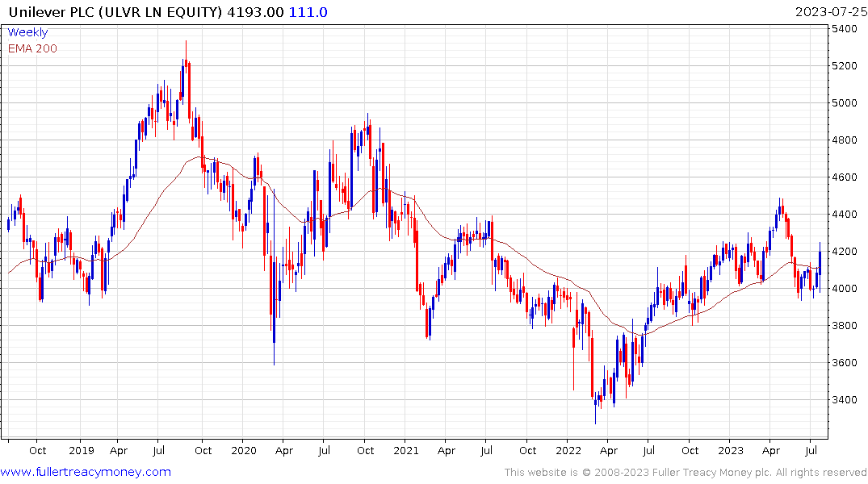
Task: Click the 3400 price axis label
Action: pos(845,399)
